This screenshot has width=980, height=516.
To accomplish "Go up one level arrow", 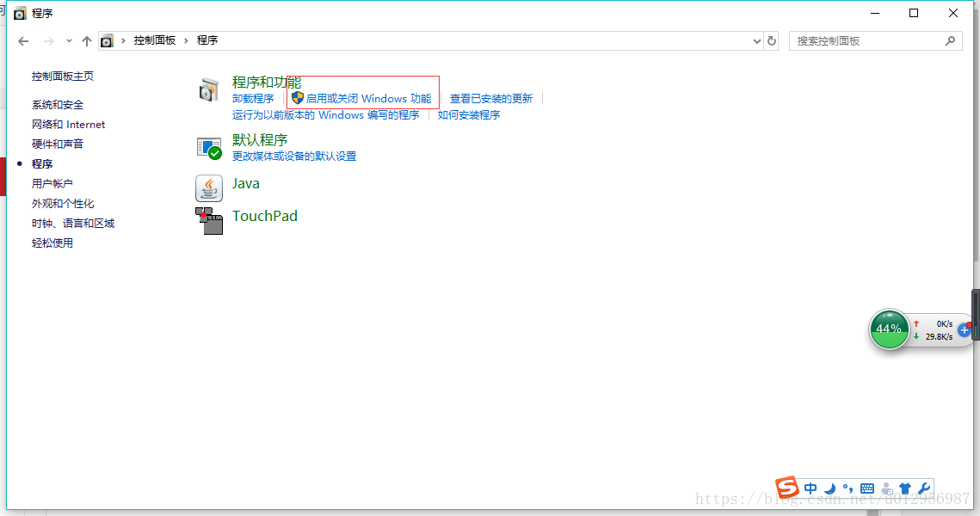I will click(x=87, y=41).
